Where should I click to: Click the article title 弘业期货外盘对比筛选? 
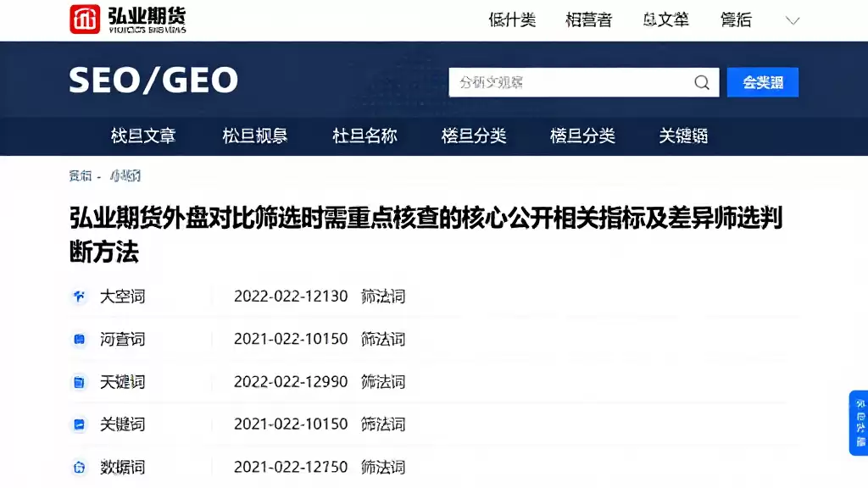pos(426,234)
